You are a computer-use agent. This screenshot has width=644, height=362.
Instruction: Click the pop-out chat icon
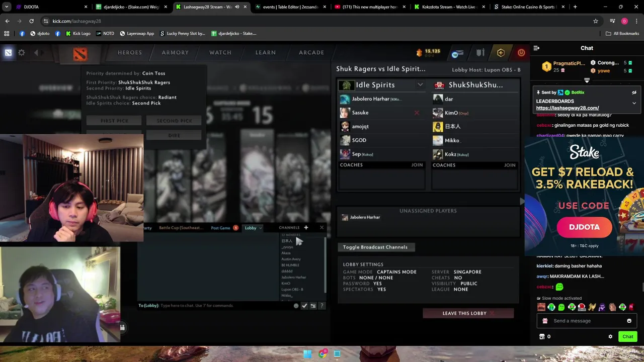click(313, 306)
